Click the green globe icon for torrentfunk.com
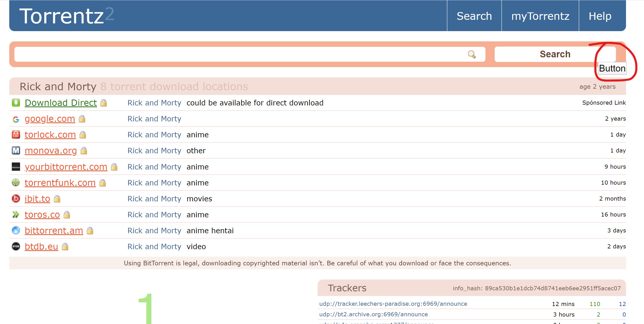This screenshot has width=644, height=324. (x=16, y=183)
